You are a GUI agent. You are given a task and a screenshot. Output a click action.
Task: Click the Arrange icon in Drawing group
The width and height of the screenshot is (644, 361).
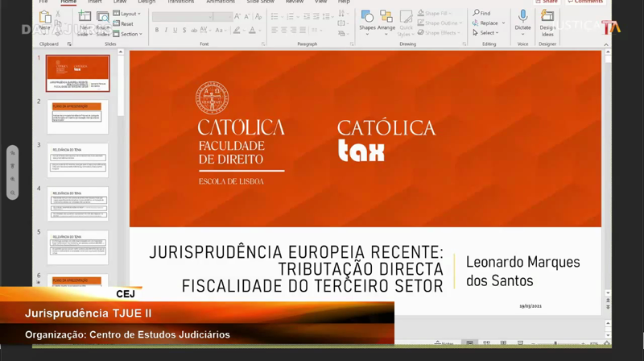point(386,19)
